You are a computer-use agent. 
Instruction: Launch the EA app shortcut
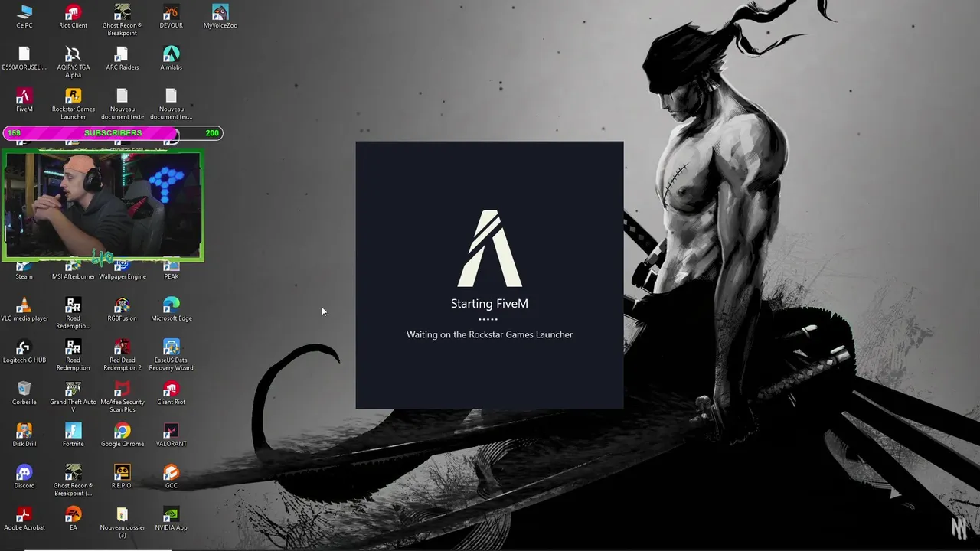[x=73, y=518]
